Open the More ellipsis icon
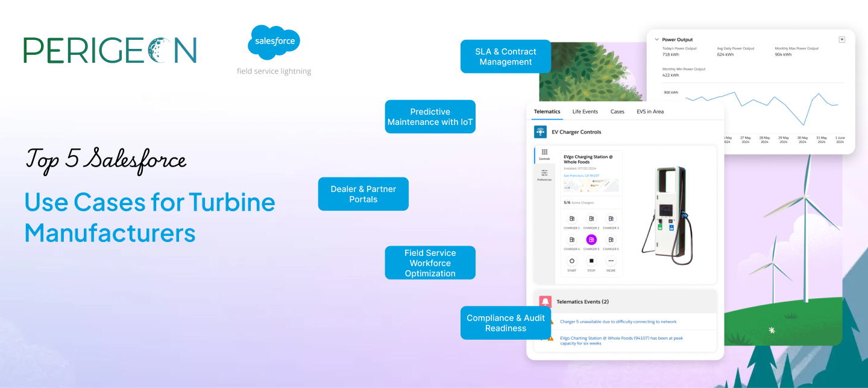This screenshot has height=388, width=868. tap(611, 261)
